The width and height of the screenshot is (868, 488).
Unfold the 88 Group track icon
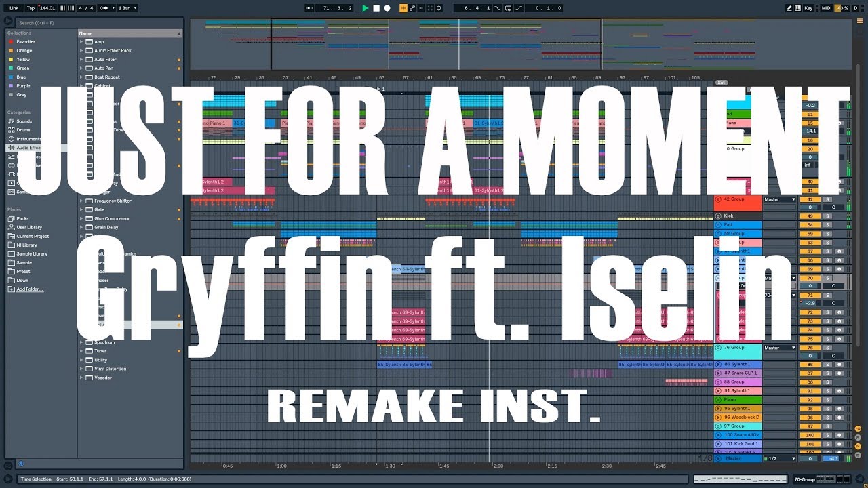pos(719,382)
